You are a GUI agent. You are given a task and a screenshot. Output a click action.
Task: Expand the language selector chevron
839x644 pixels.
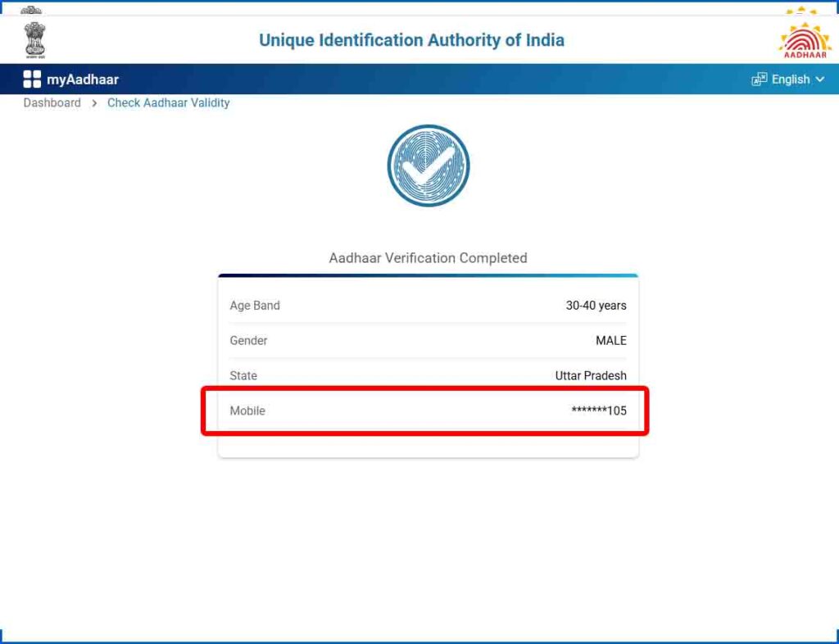click(x=820, y=79)
